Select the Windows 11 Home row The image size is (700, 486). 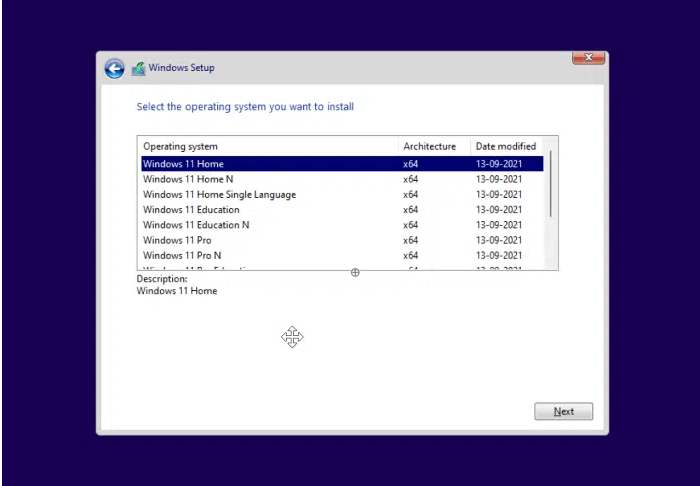(342, 164)
